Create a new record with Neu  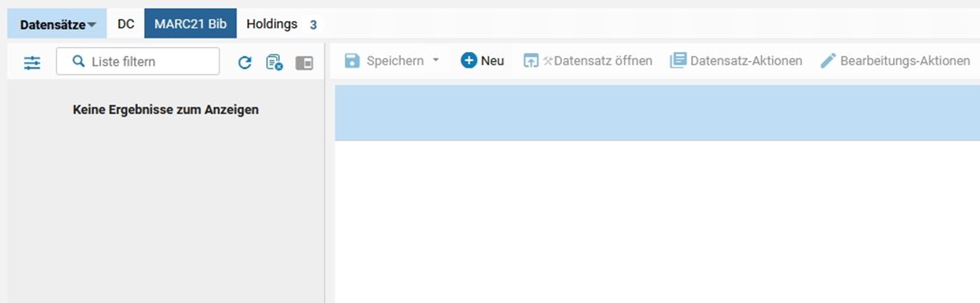click(482, 60)
